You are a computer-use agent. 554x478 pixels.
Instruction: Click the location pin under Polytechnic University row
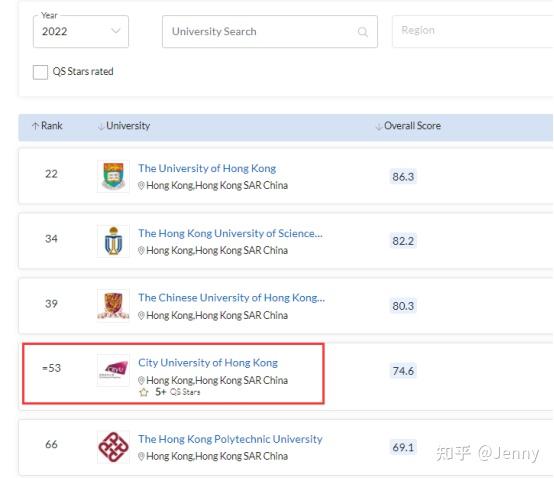pyautogui.click(x=141, y=456)
